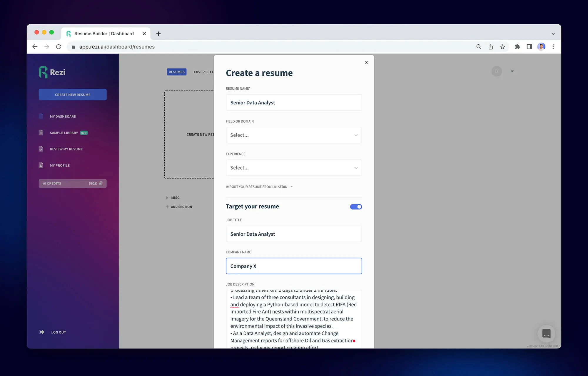Viewport: 588px width, 376px height.
Task: Click the share page icon
Action: tap(491, 47)
